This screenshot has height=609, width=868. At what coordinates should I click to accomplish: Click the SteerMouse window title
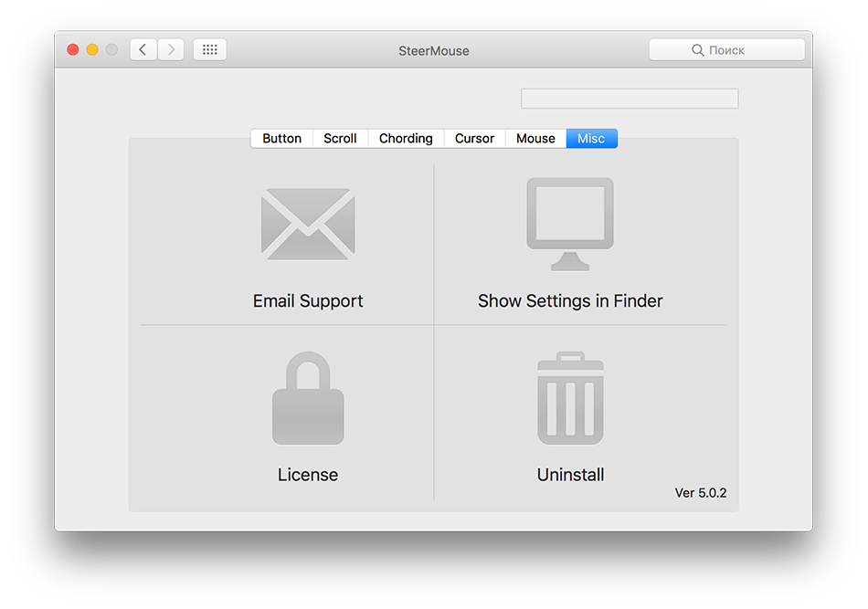click(x=433, y=51)
